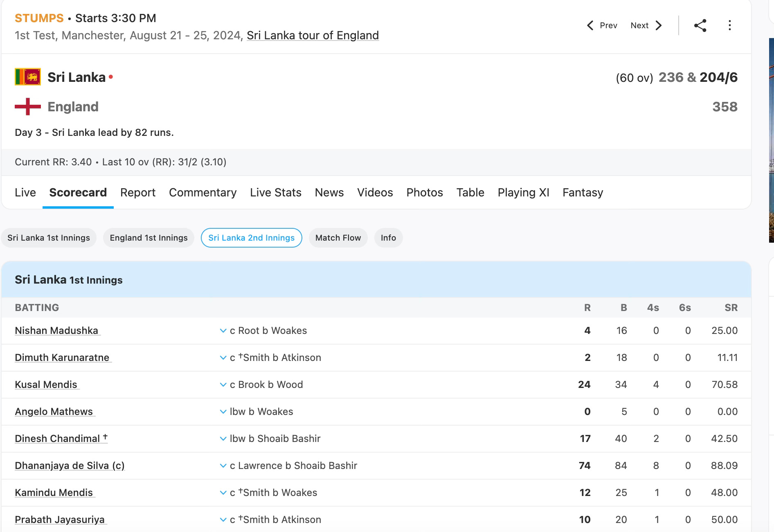
Task: Open Dhananjaya de Silva player profile
Action: click(70, 466)
